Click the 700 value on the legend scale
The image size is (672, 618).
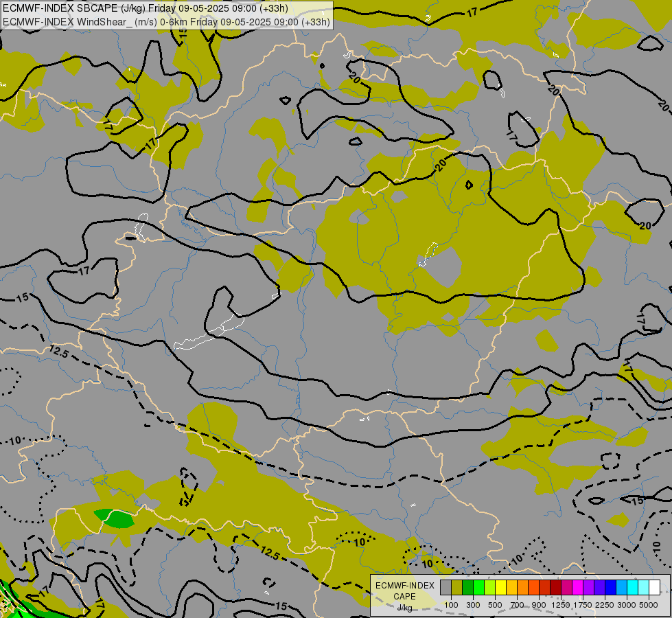point(518,605)
